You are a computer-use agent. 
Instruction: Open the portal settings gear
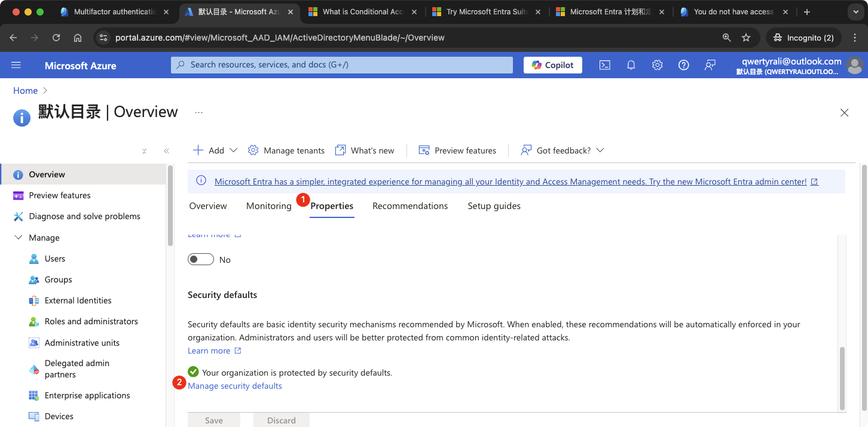(658, 65)
